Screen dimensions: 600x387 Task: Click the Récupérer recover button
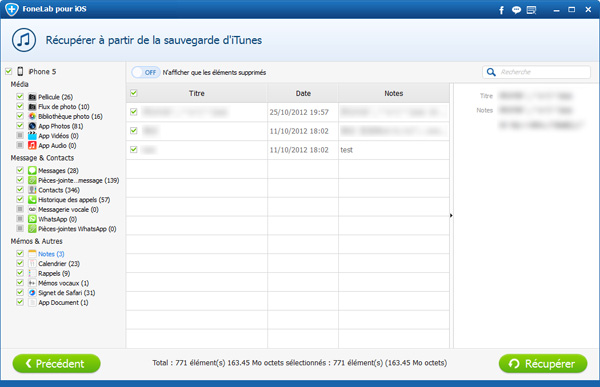[x=543, y=363]
